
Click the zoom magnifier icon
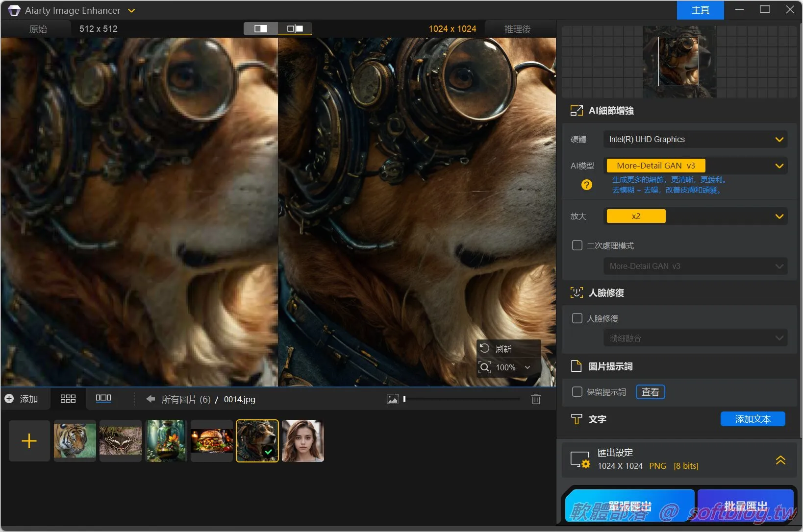484,367
